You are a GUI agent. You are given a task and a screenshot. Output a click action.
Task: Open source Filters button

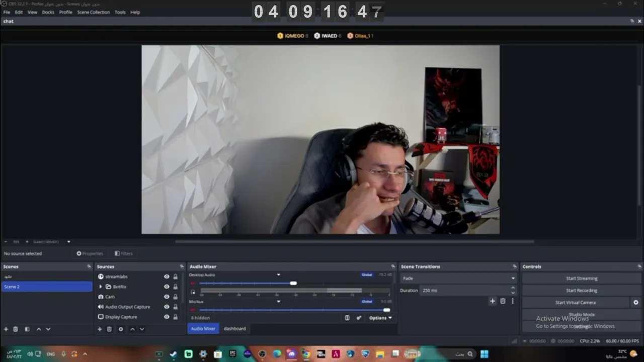(124, 253)
